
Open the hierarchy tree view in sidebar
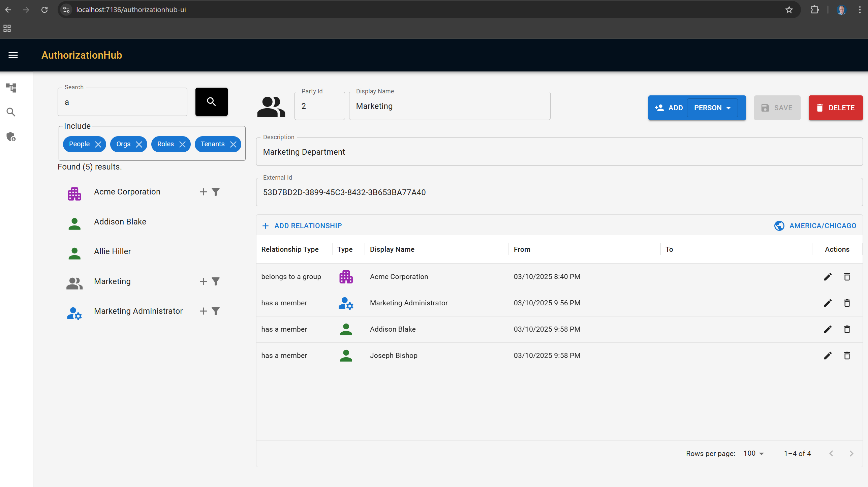pyautogui.click(x=11, y=88)
